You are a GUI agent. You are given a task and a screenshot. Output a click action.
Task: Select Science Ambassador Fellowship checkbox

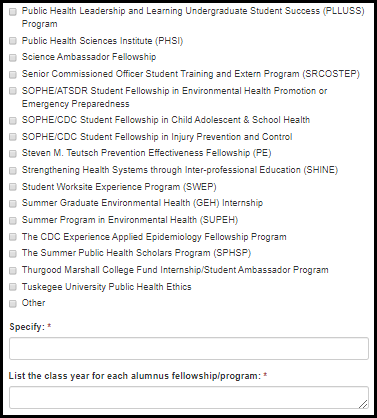(13, 58)
